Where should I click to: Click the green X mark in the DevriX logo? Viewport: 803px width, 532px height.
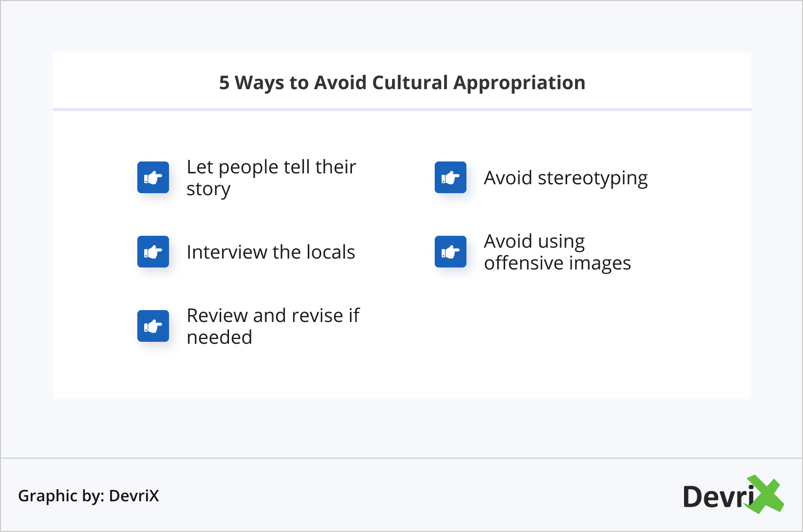[766, 494]
